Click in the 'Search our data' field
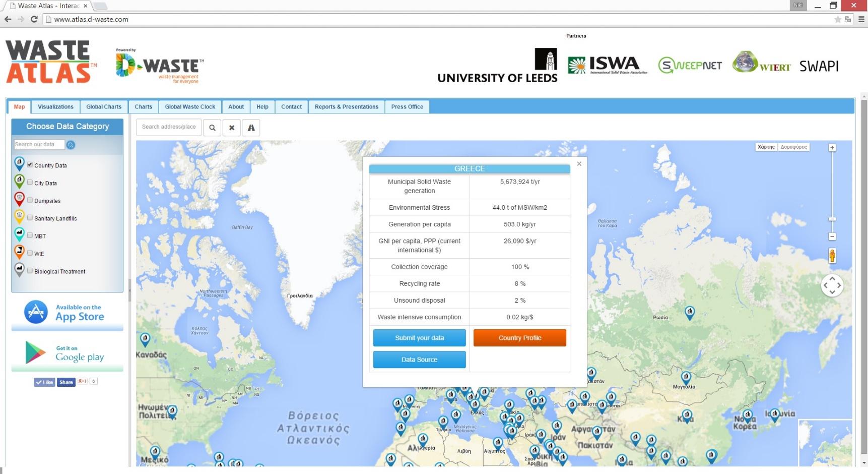 39,145
